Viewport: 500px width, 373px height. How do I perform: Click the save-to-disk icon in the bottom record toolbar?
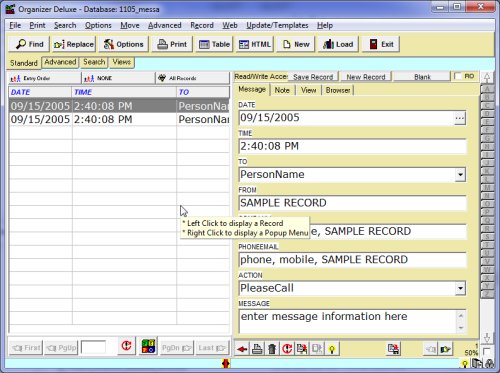point(394,349)
